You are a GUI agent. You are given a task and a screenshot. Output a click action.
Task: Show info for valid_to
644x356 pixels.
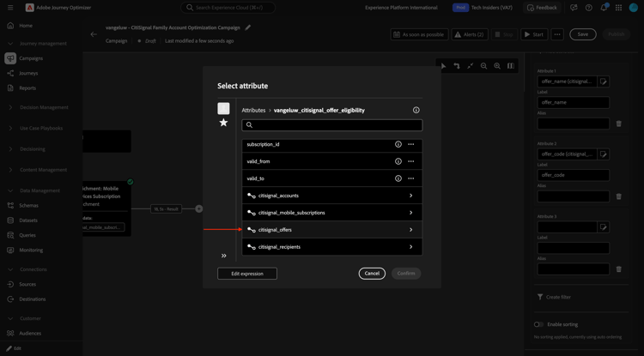coord(398,178)
